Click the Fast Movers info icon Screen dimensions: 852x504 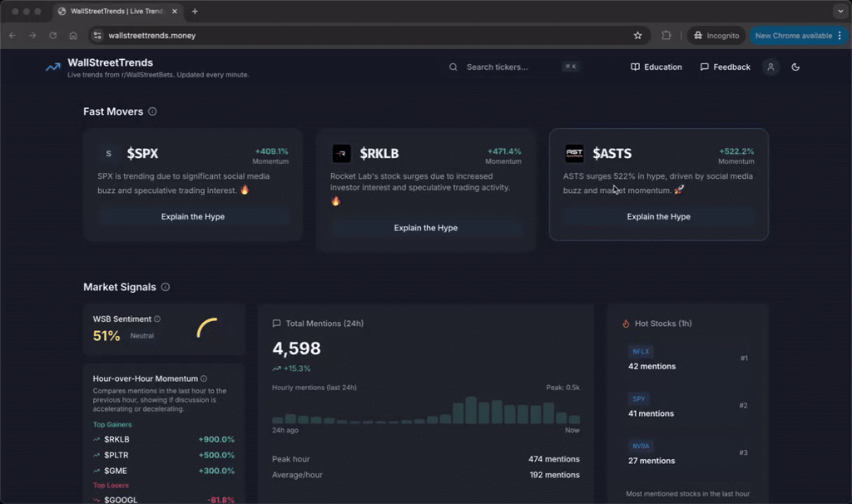(153, 111)
